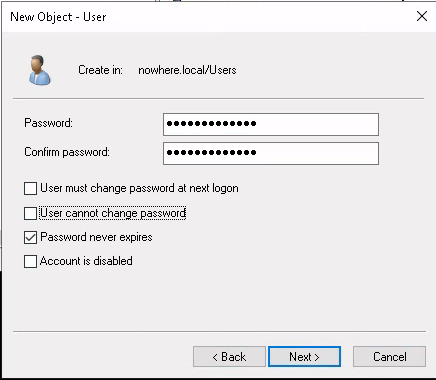Click the user avatar icon
Screen dimensions: 436x380
click(x=39, y=70)
